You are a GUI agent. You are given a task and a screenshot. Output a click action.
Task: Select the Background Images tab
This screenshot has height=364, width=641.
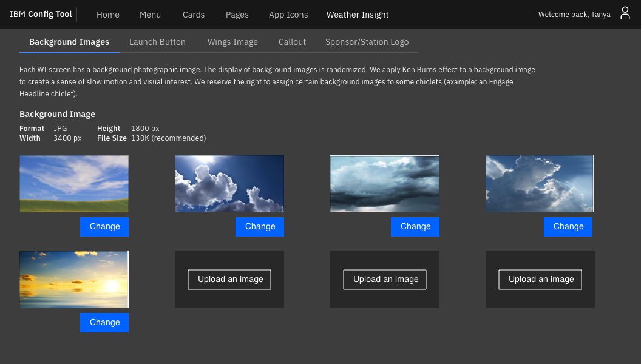(69, 42)
